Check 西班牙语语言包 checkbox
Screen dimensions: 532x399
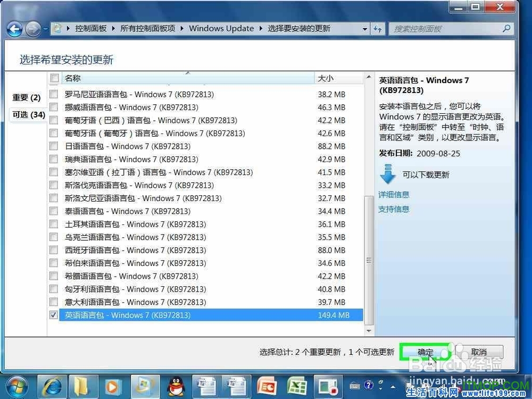coord(54,250)
